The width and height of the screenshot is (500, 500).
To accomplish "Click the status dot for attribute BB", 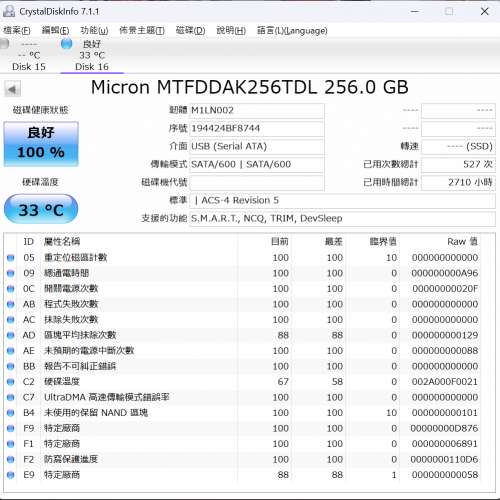I will click(11, 366).
